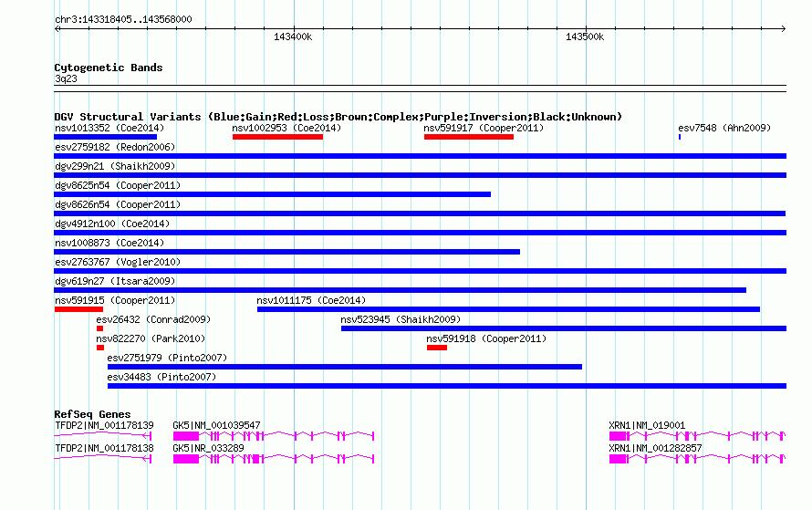
Task: Click the nsv591915 (Cooper2011) red loss bar
Action: 78,309
